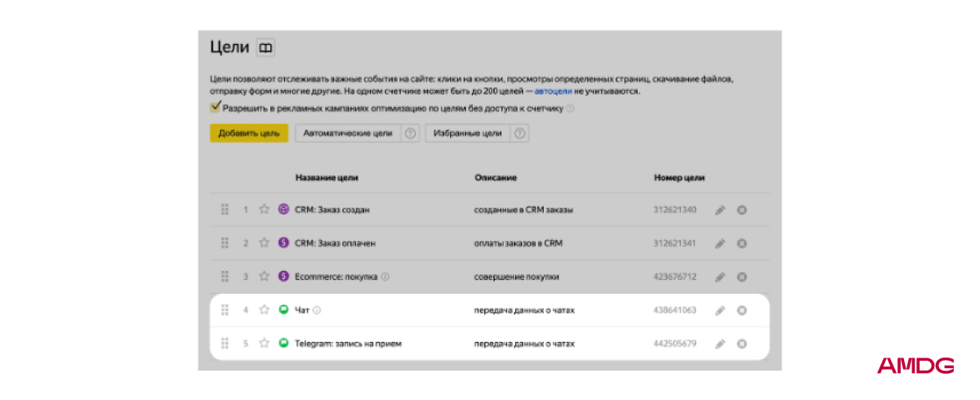This screenshot has height=400, width=980.
Task: Open Автоматические цели section
Action: coord(348,133)
